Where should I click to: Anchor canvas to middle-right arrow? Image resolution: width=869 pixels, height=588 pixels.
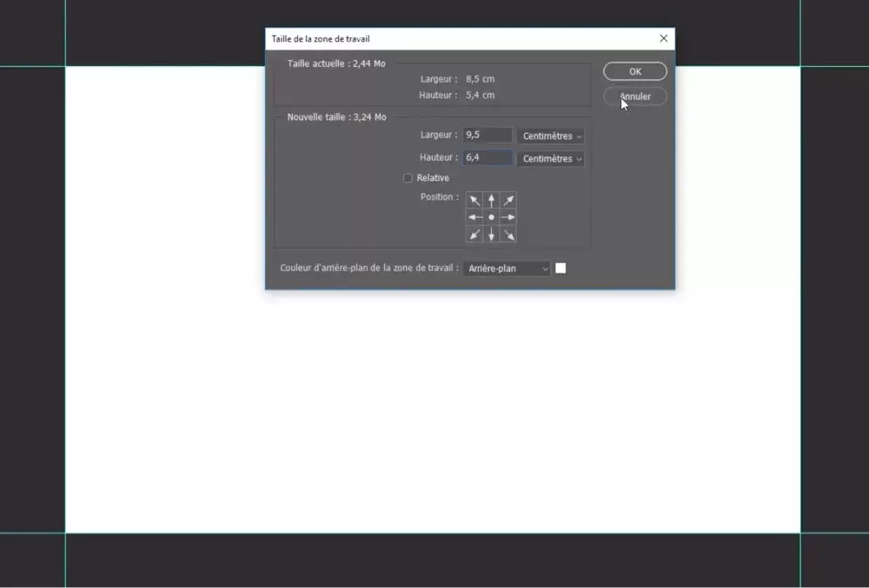coord(508,218)
